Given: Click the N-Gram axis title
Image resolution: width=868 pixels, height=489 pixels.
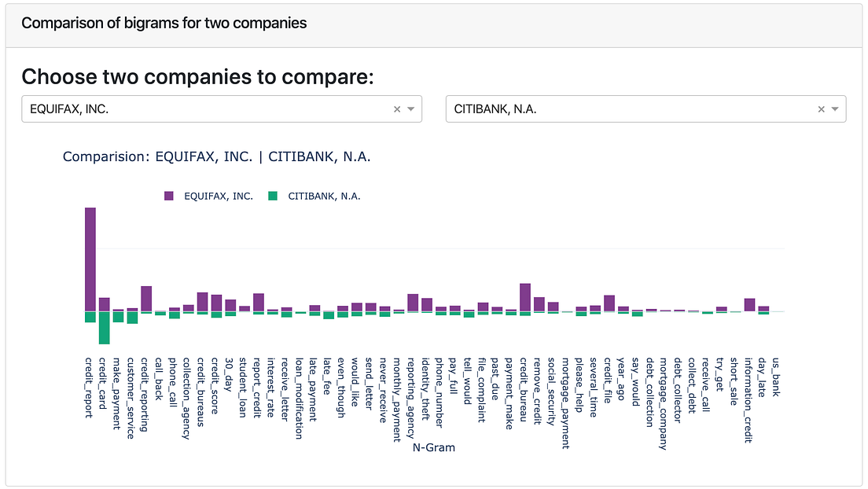Looking at the screenshot, I should (433, 447).
